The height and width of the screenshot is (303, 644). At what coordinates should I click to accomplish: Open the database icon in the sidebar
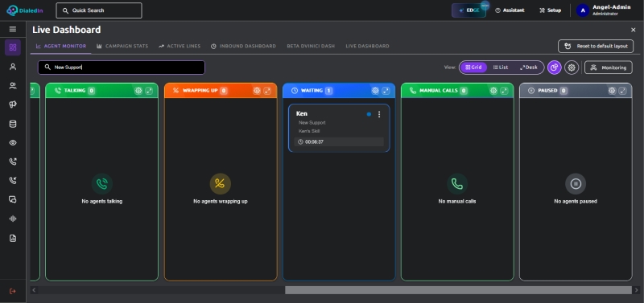[13, 124]
